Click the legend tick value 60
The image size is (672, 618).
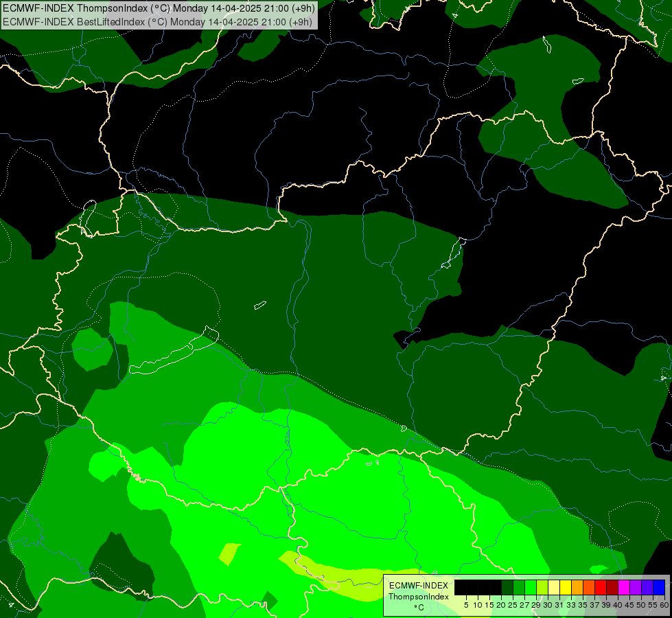point(664,605)
